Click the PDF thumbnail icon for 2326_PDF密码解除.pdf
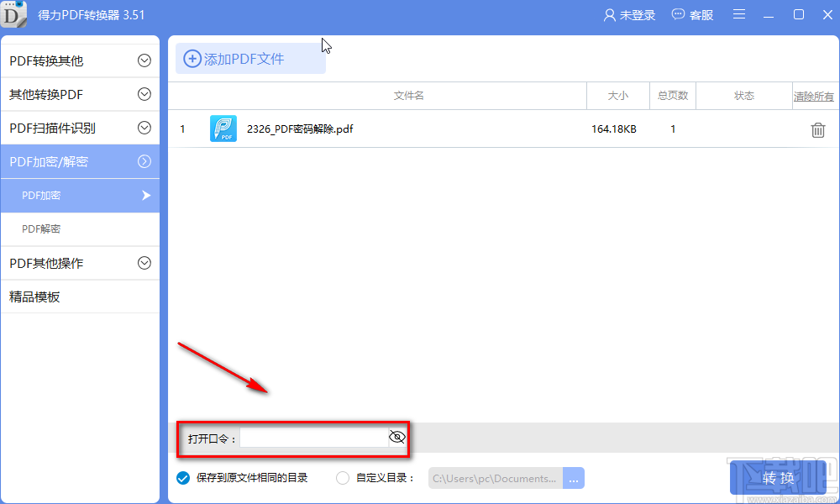The image size is (840, 504). point(223,129)
